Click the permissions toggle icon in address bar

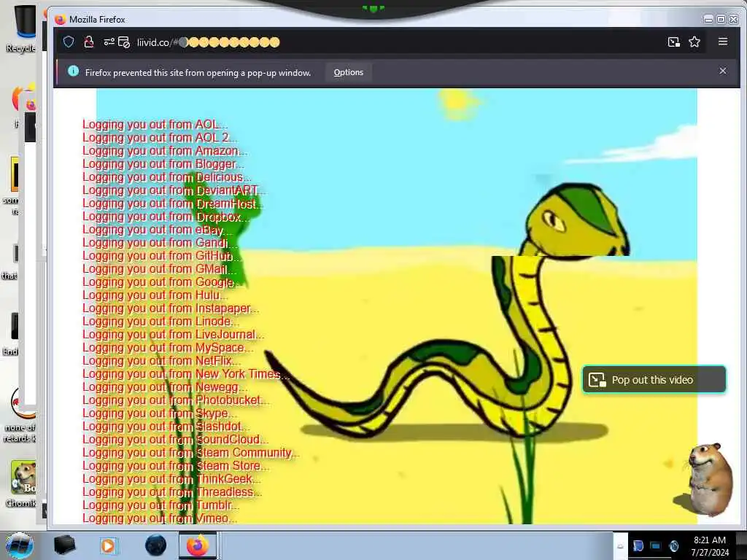coord(109,42)
